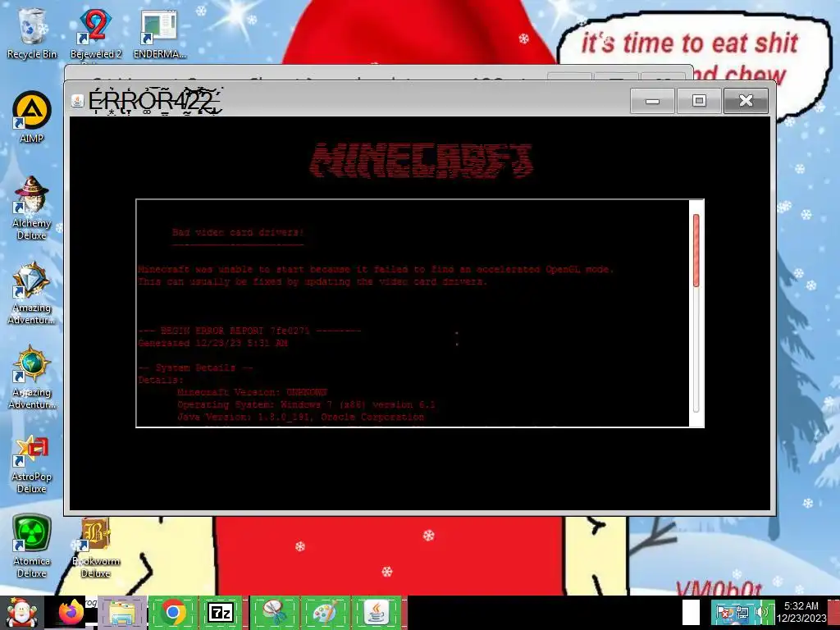The height and width of the screenshot is (630, 840).
Task: Click the taskbar clock showing 5:32 AM
Action: tap(801, 612)
